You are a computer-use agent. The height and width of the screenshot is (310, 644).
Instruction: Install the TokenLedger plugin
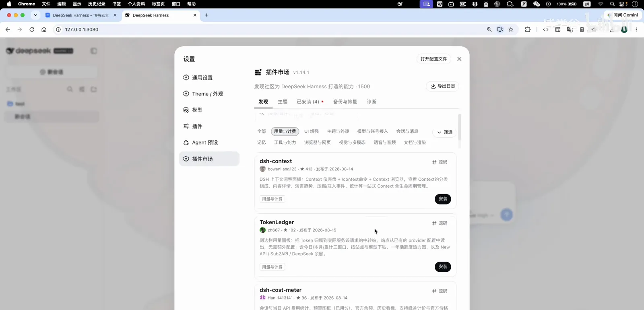click(x=443, y=267)
